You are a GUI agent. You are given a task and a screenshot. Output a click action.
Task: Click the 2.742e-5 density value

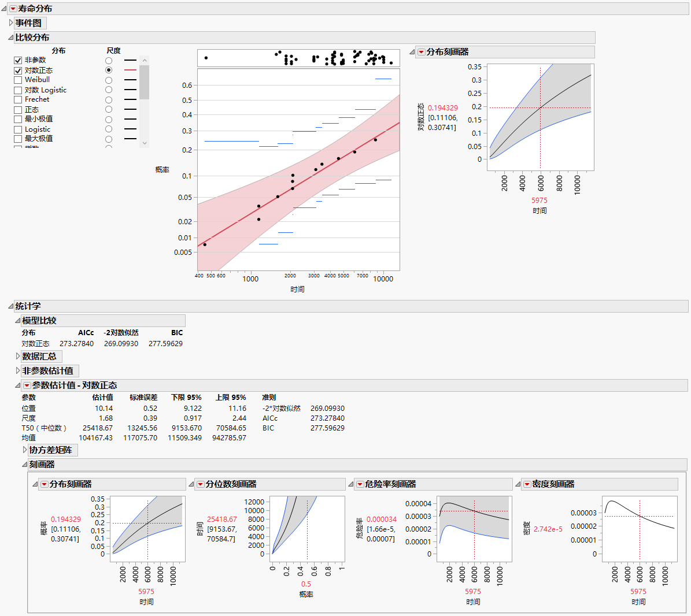[548, 529]
